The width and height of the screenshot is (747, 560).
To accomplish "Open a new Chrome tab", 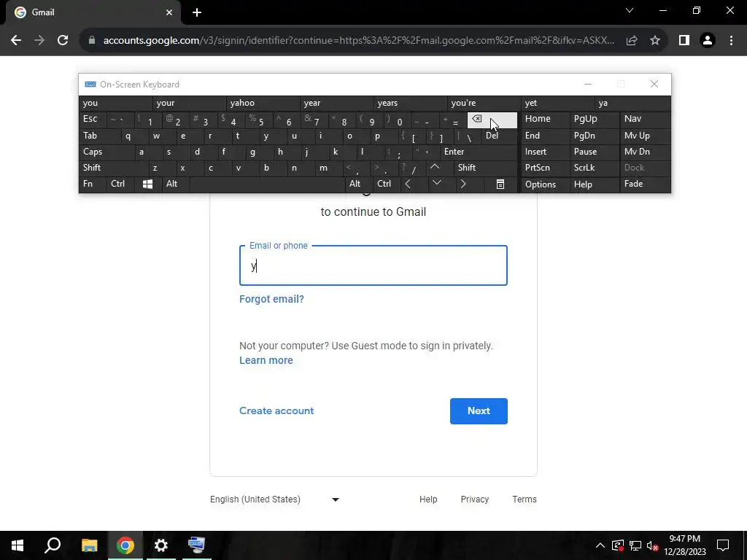I will 197,13.
